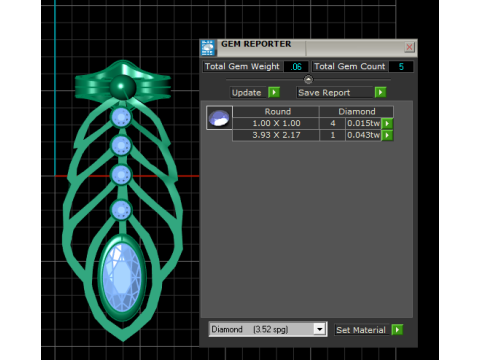Collapse the panel with the round arrow toggle
Screen dimensions: 480x360
coord(308,80)
